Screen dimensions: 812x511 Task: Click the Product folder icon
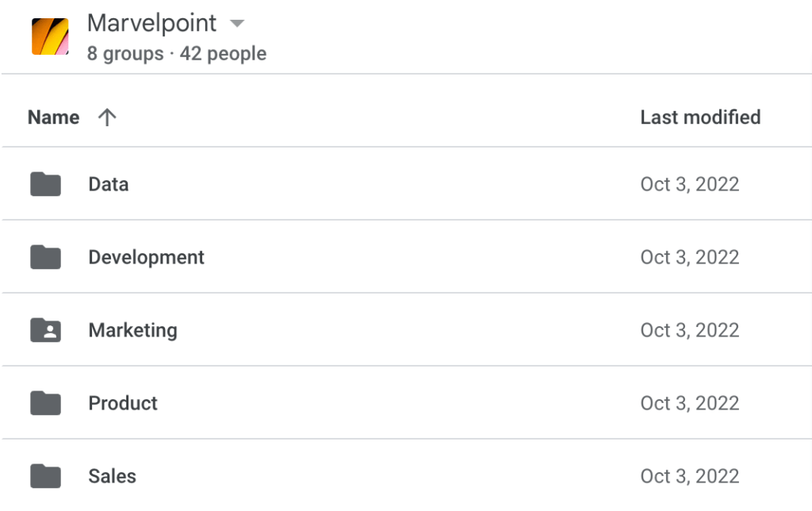(x=45, y=403)
